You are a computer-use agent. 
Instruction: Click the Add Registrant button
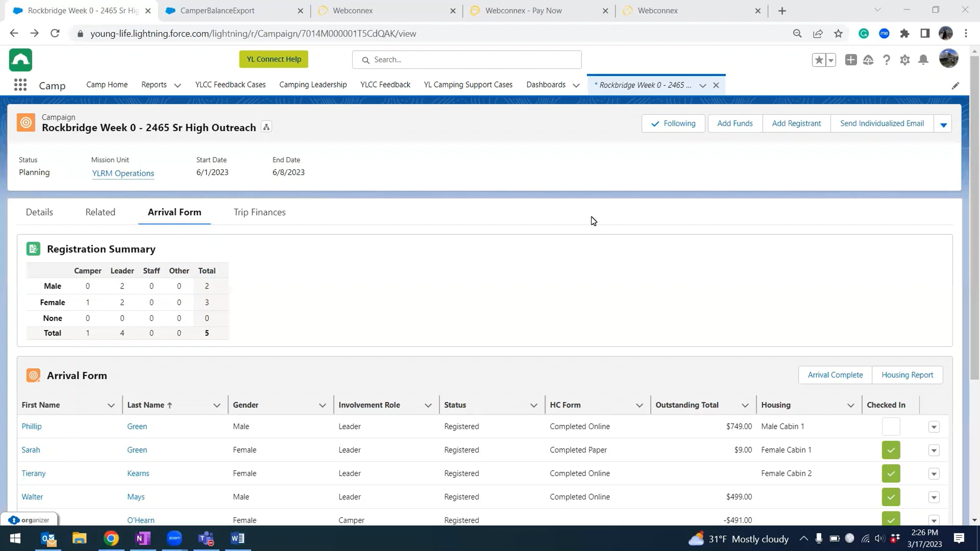796,123
